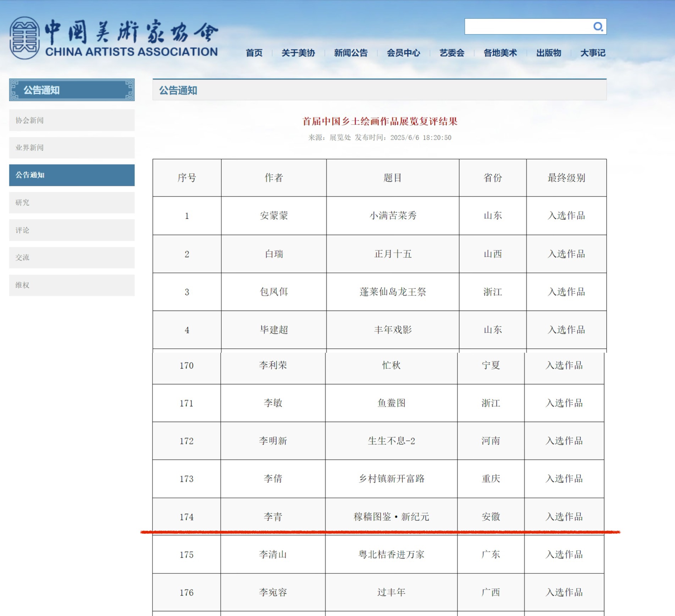Open 维权 section in the sidebar
This screenshot has width=675, height=616.
click(72, 285)
